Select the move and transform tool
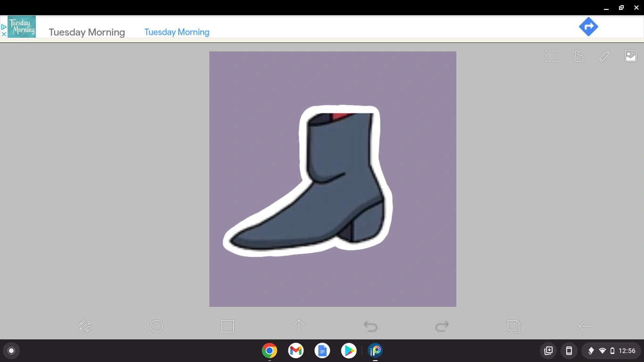 point(85,326)
